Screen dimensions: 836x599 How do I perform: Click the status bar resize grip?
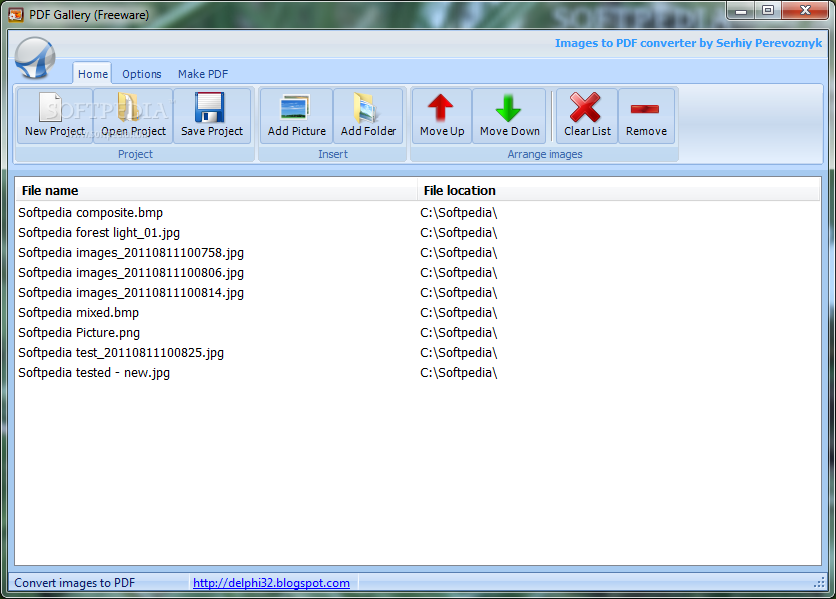click(819, 583)
